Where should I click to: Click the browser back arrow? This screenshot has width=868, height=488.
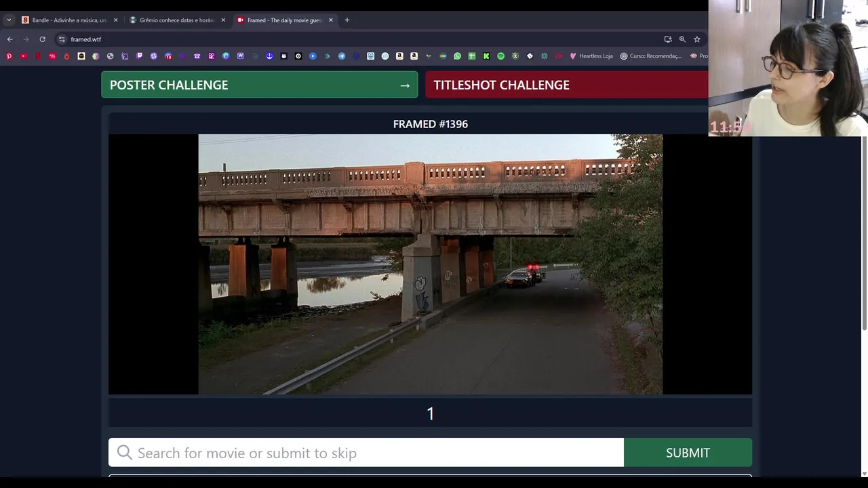pos(9,39)
